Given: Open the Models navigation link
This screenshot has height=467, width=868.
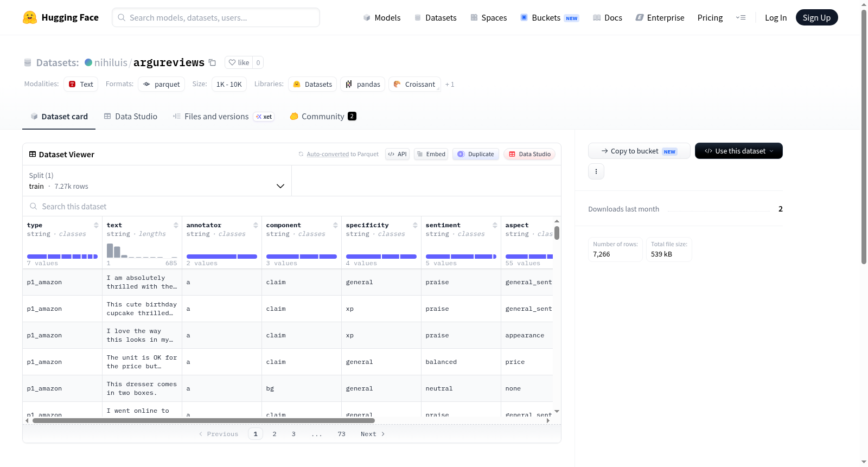Looking at the screenshot, I should point(382,17).
